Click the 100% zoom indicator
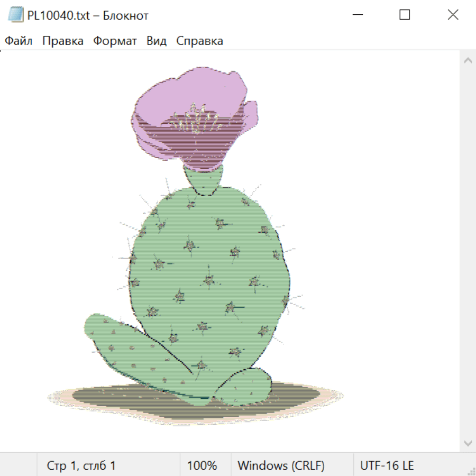476x476 pixels. [x=202, y=465]
